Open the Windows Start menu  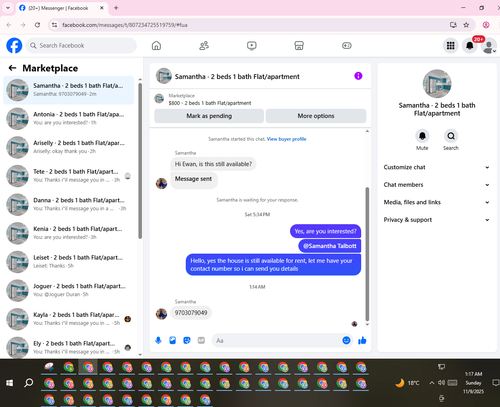pyautogui.click(x=10, y=383)
